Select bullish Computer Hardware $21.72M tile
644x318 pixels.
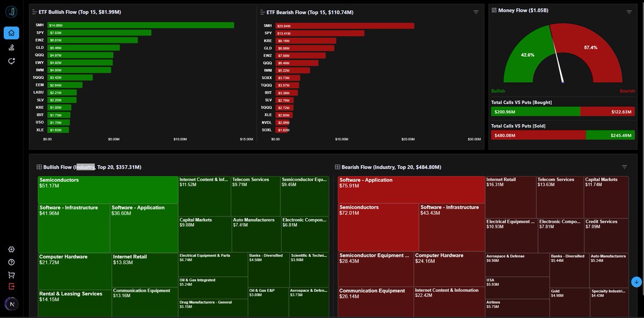[75, 271]
